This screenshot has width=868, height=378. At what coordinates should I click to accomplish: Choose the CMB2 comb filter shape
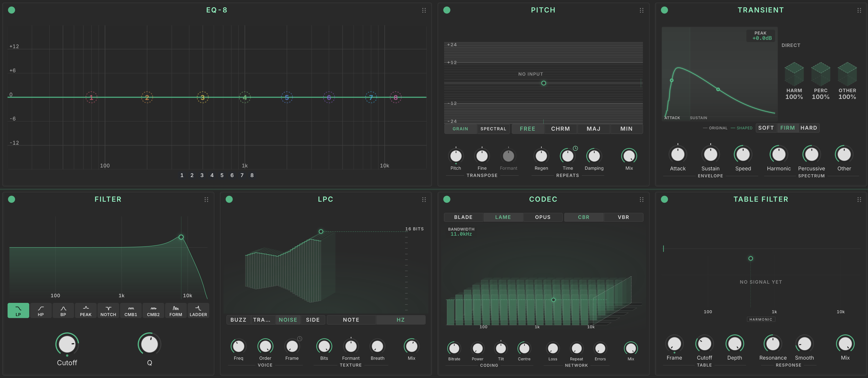(x=153, y=310)
